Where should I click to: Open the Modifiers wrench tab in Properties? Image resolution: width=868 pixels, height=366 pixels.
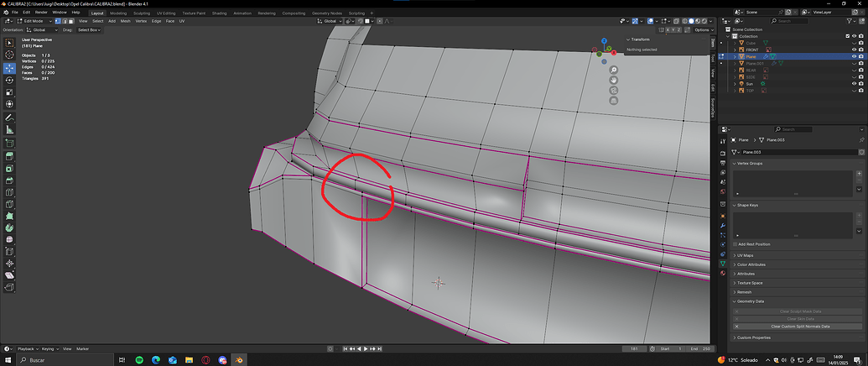723,226
